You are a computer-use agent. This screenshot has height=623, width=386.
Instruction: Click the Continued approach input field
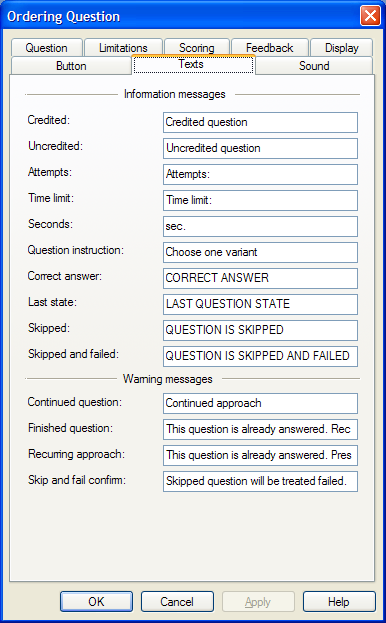point(260,403)
